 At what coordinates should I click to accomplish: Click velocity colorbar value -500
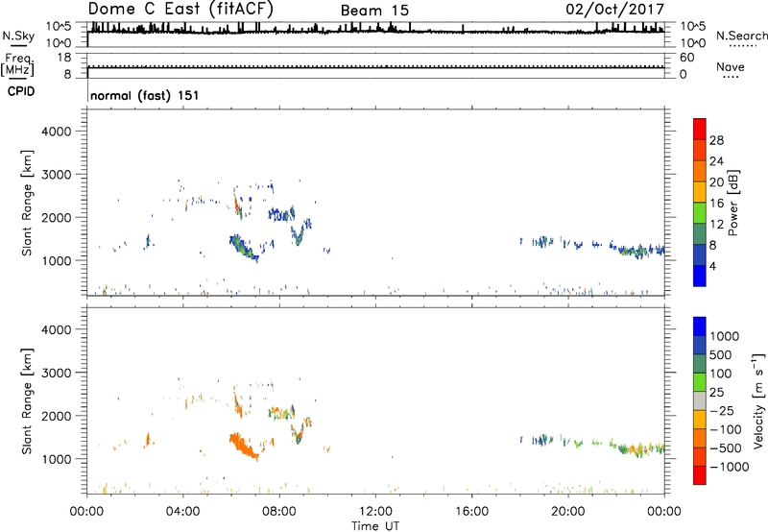tap(726, 448)
